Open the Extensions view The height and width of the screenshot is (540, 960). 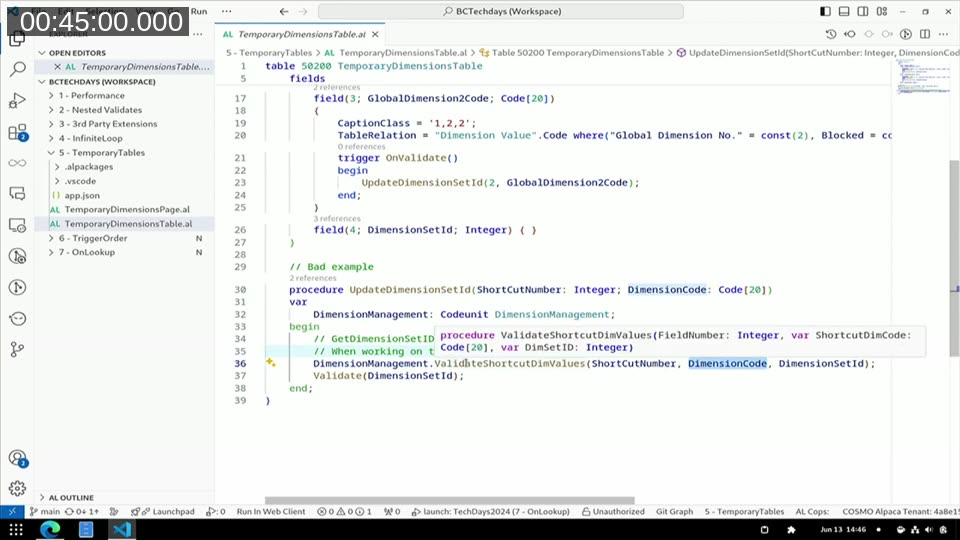click(17, 132)
